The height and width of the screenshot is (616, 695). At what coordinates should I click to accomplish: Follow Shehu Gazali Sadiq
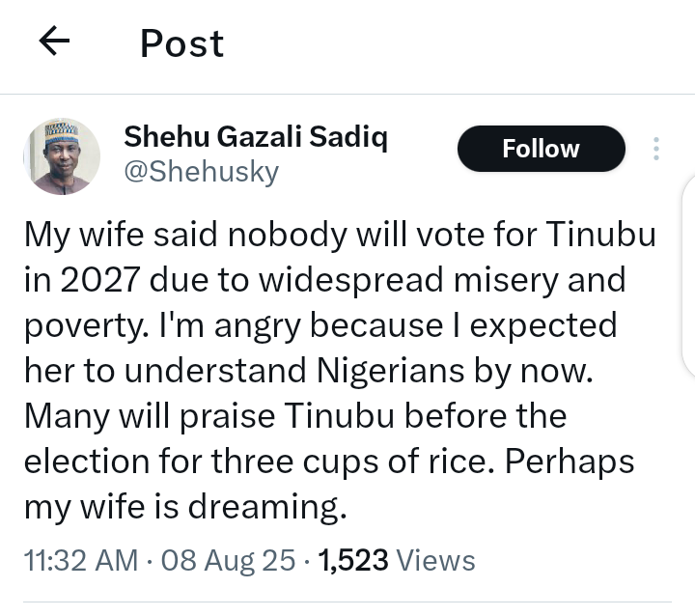click(541, 149)
